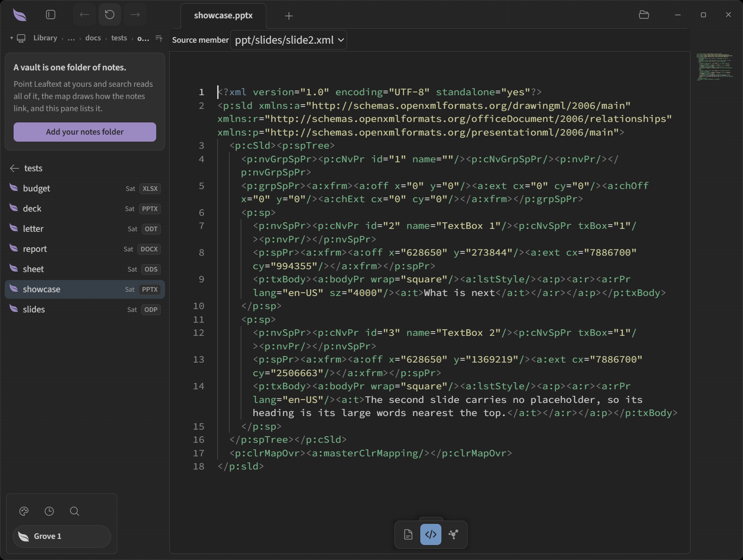Go forward with the right arrow
743x560 pixels.
click(x=135, y=15)
